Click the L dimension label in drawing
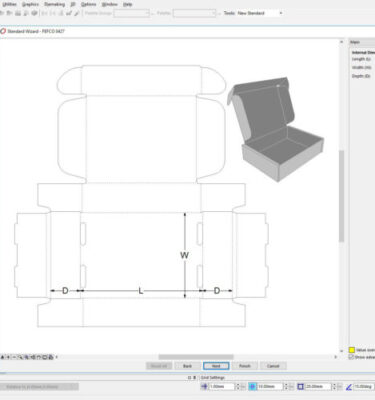Image resolution: width=375 pixels, height=400 pixels. 141,291
